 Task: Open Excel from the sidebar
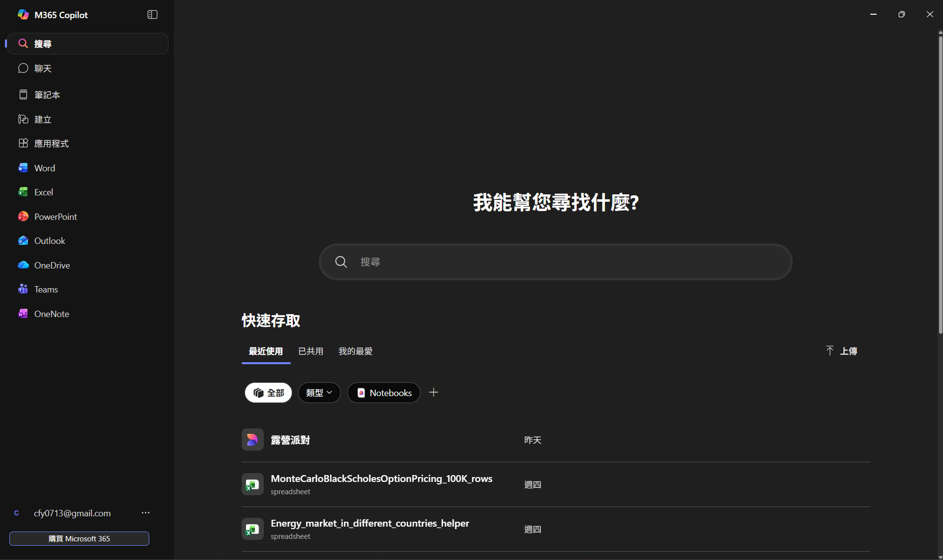tap(43, 192)
